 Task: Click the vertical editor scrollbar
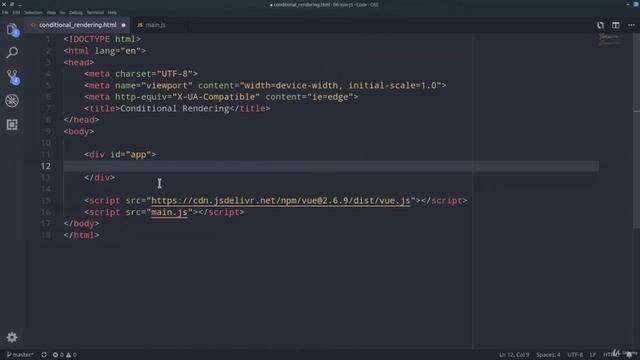636,131
